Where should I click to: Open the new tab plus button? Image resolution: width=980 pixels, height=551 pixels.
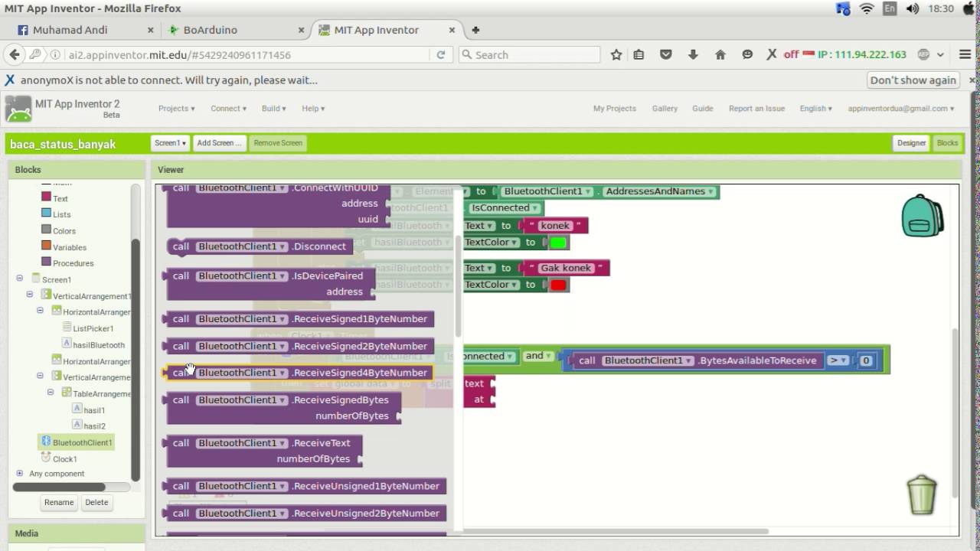[x=475, y=30]
